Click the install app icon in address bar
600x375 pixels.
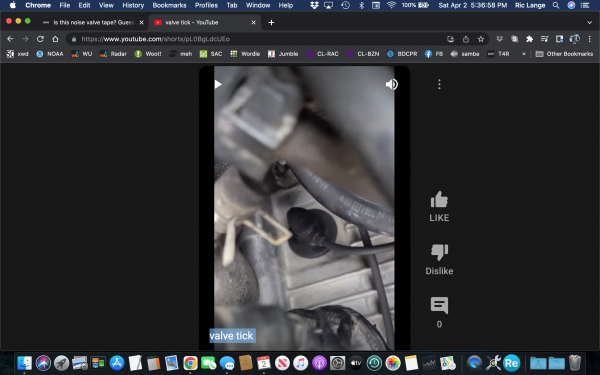click(450, 39)
